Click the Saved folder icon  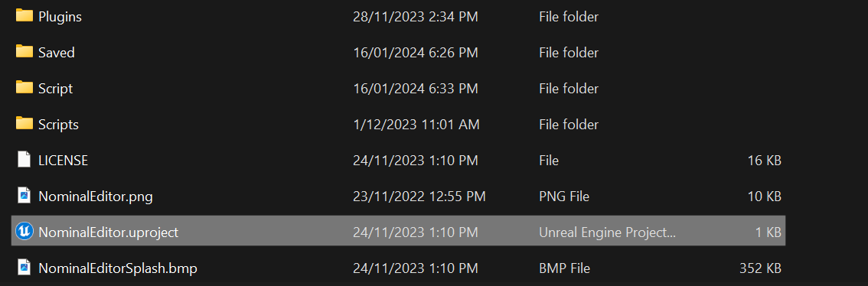click(24, 51)
